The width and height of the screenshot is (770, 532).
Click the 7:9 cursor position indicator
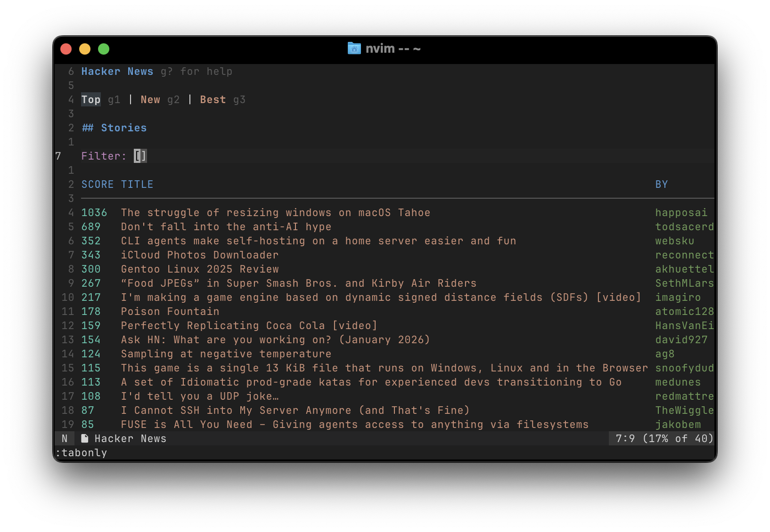(x=625, y=438)
